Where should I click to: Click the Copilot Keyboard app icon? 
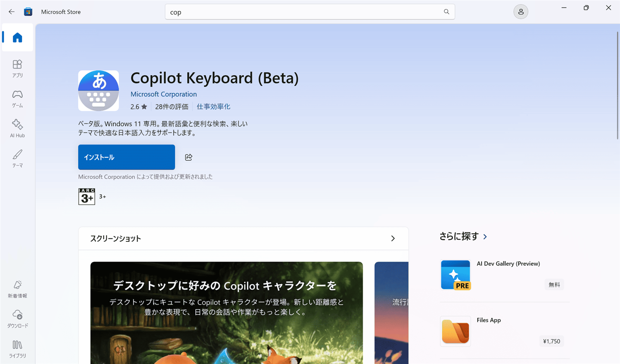click(98, 90)
